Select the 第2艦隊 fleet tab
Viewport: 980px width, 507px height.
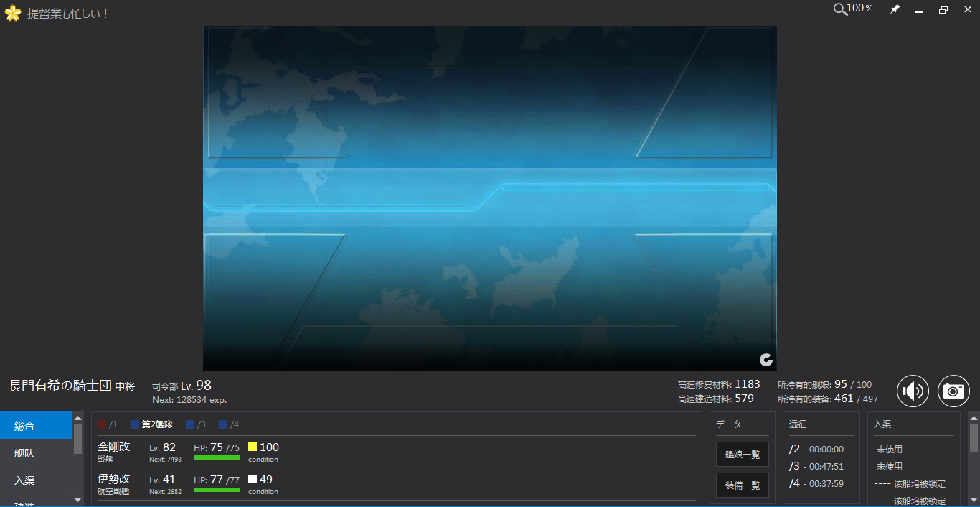pos(152,424)
